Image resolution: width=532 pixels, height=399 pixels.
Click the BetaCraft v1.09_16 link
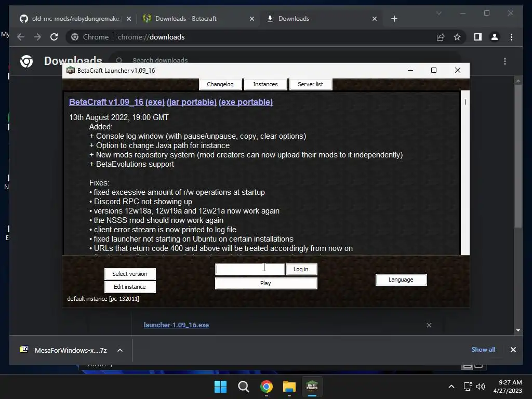pos(106,102)
